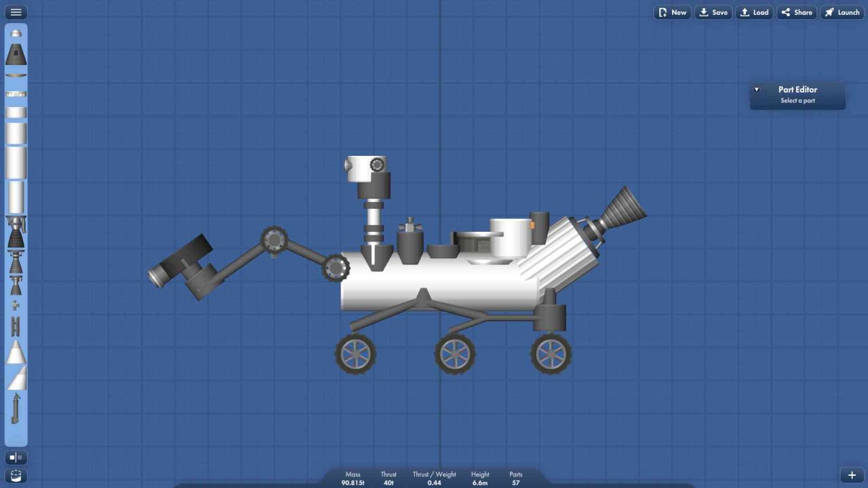This screenshot has height=488, width=868.
Task: Select the rover's rear wheel
Action: point(551,354)
